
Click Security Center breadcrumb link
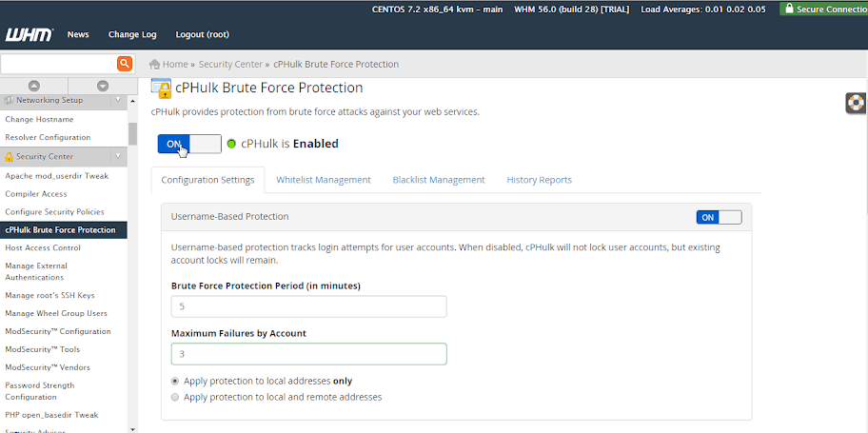tap(230, 64)
